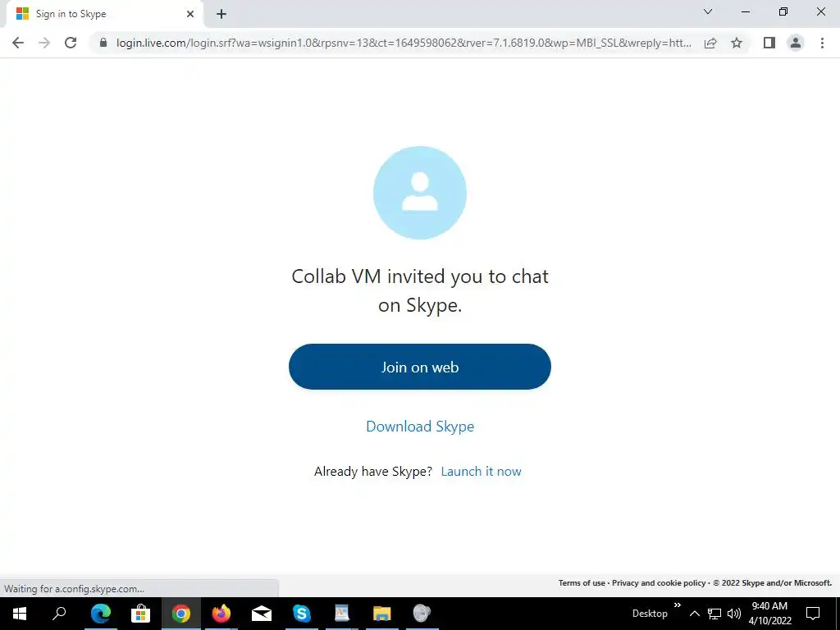Open the Chrome profile avatar menu

[796, 43]
